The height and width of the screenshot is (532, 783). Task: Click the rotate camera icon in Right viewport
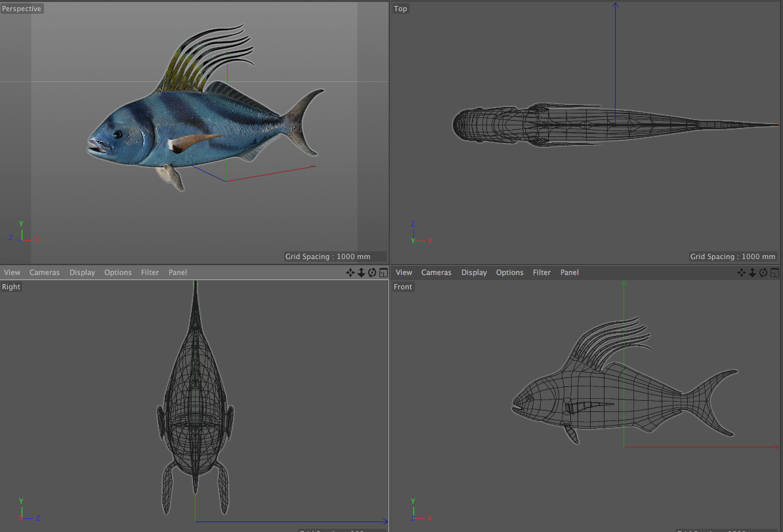coord(371,272)
